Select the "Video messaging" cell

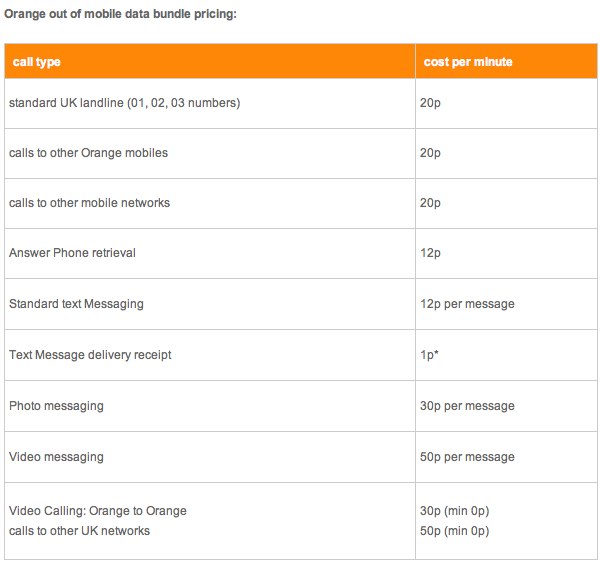pyautogui.click(x=56, y=457)
